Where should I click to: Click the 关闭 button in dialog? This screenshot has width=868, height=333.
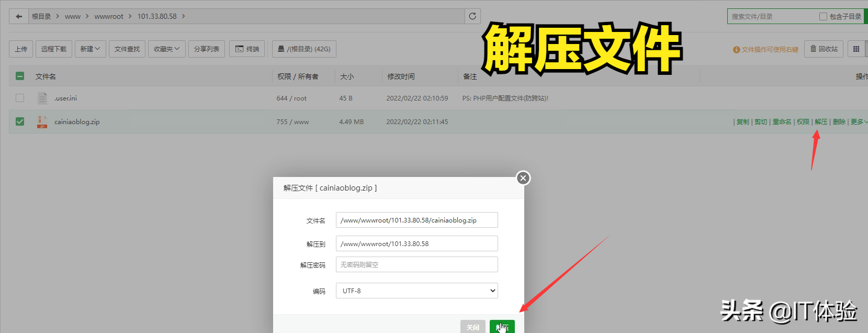pos(473,327)
